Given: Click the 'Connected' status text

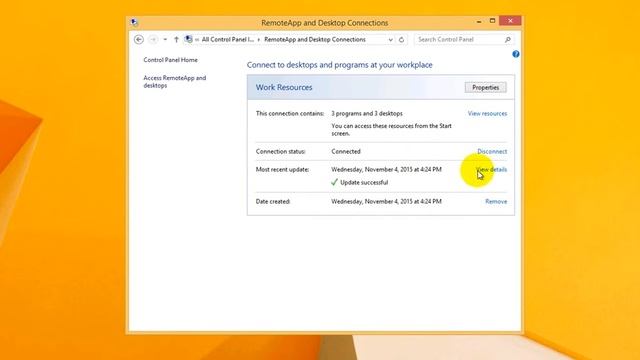Looking at the screenshot, I should (x=346, y=151).
